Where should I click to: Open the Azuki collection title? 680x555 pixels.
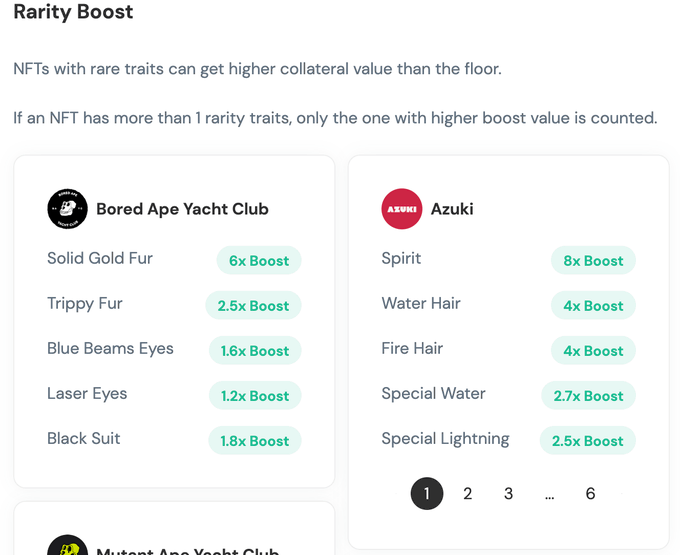(x=452, y=209)
